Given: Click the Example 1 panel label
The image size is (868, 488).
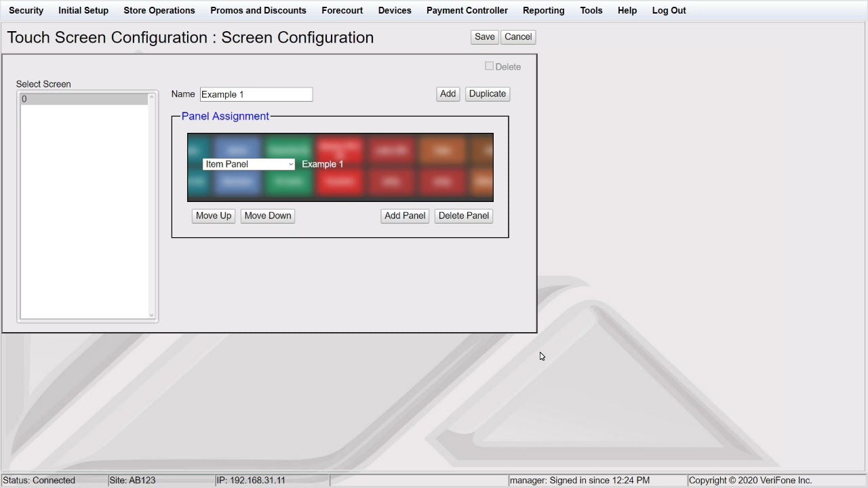Looking at the screenshot, I should [x=323, y=164].
